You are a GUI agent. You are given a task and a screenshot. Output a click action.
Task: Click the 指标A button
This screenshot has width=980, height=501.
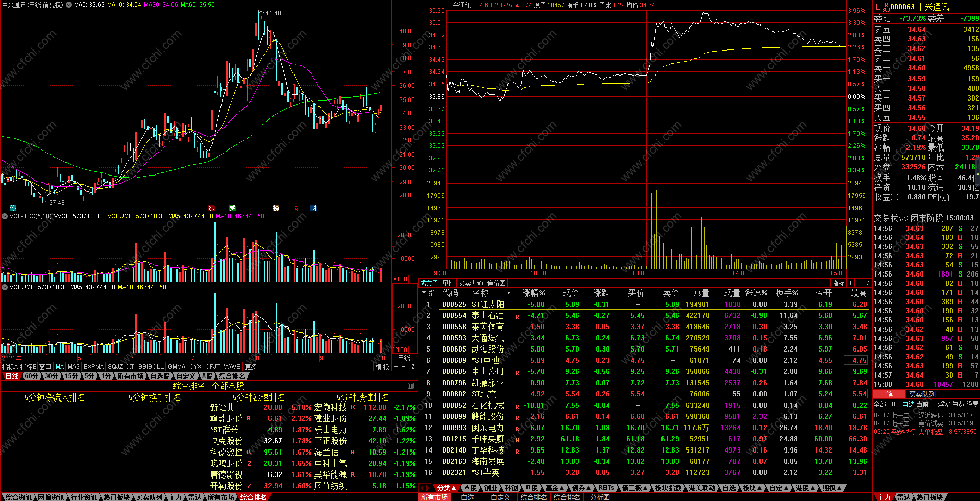pos(10,367)
